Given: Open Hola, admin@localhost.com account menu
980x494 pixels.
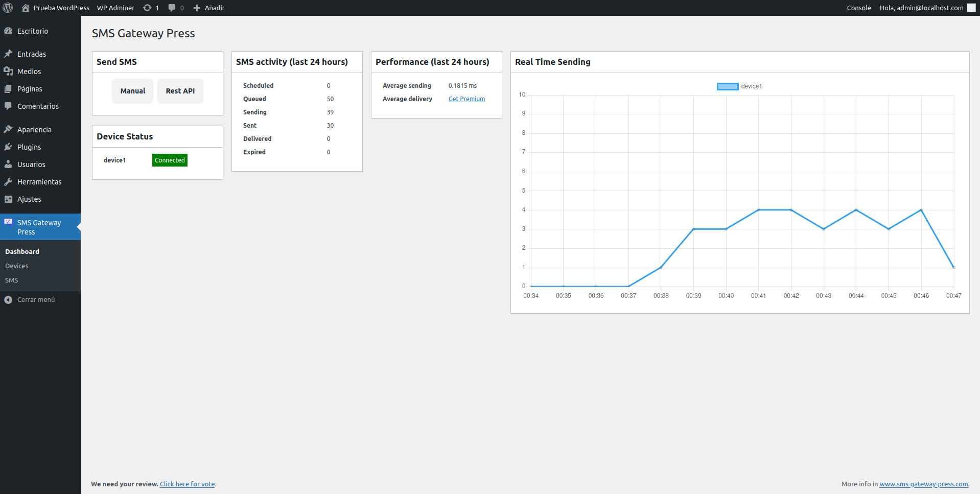Looking at the screenshot, I should click(922, 8).
